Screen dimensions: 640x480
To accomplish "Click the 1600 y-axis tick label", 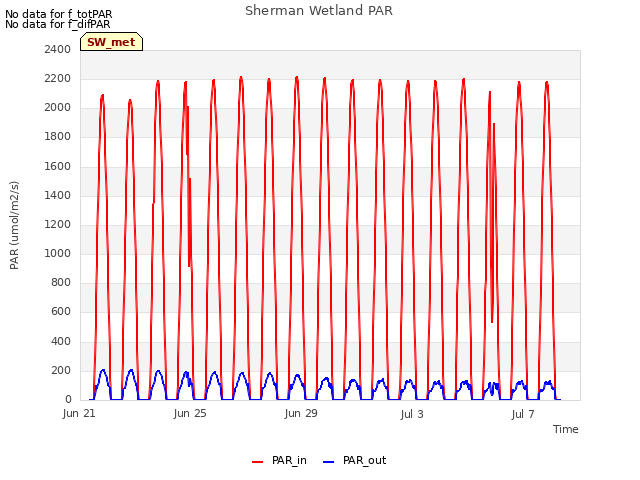I will click(58, 167).
